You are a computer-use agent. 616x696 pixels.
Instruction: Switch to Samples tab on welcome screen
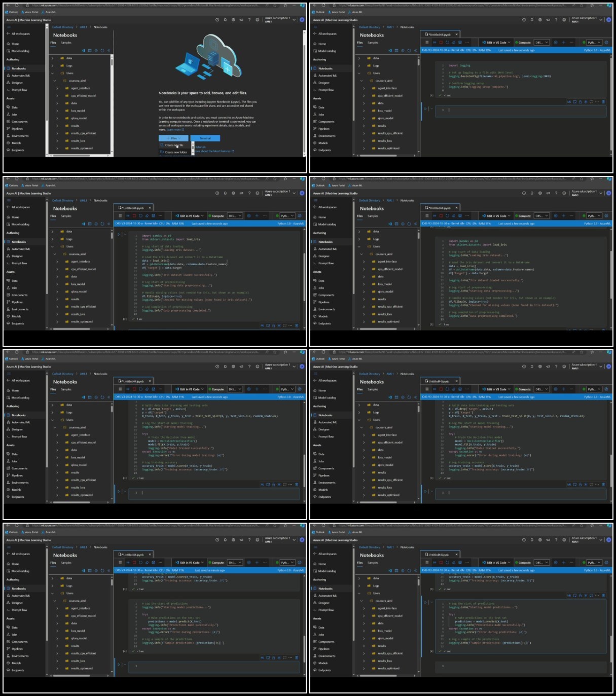66,43
